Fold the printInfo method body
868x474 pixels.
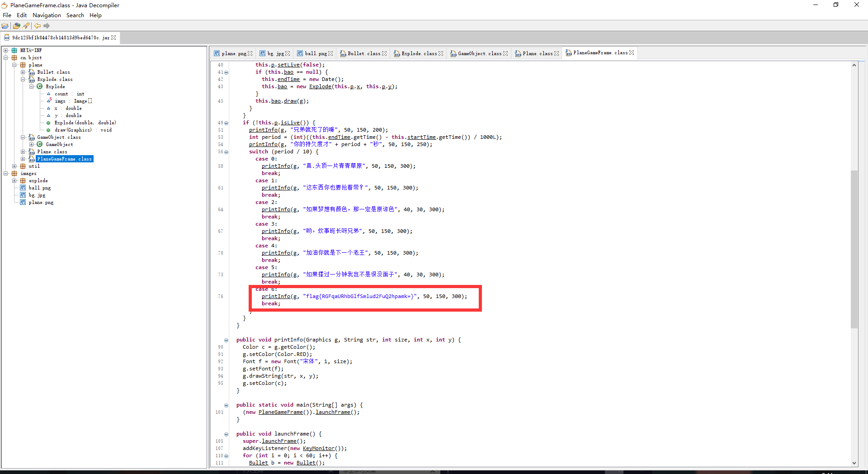(x=226, y=340)
